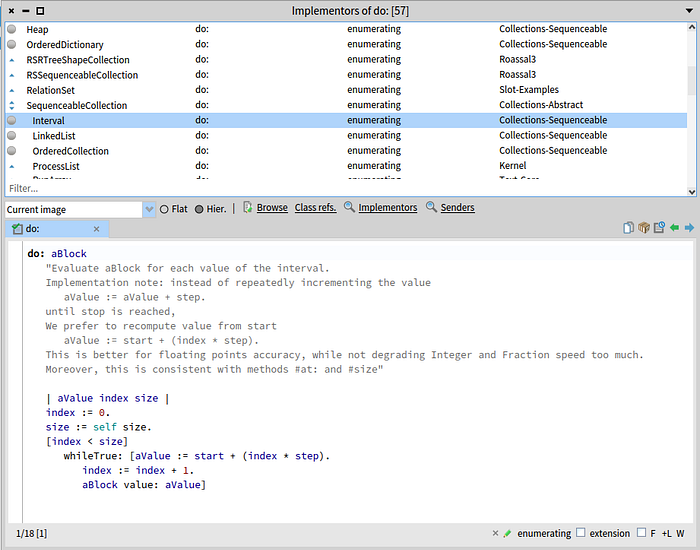The width and height of the screenshot is (700, 550).
Task: Click the magnifier icon before Senders
Action: [x=431, y=207]
